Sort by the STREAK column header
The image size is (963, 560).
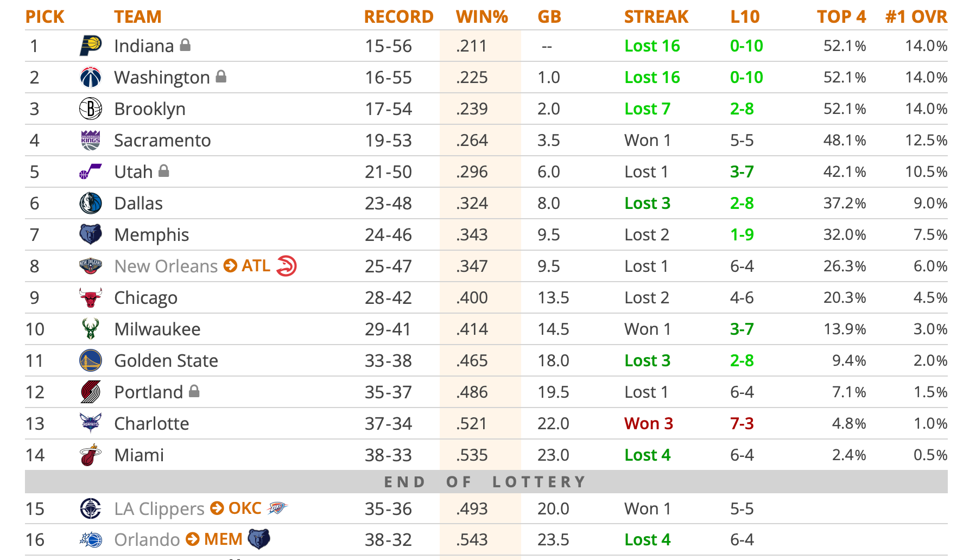pyautogui.click(x=656, y=17)
